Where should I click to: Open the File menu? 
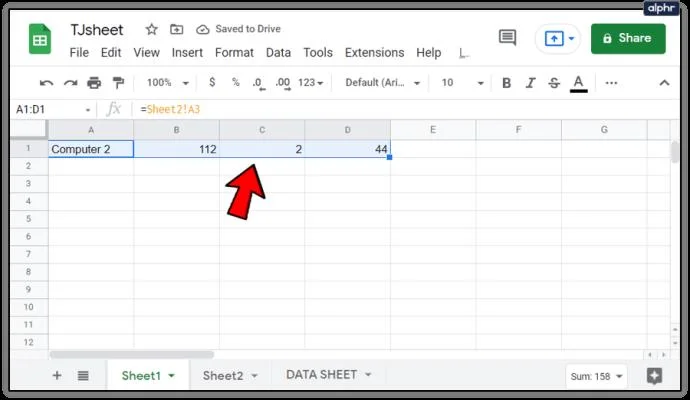click(x=79, y=53)
